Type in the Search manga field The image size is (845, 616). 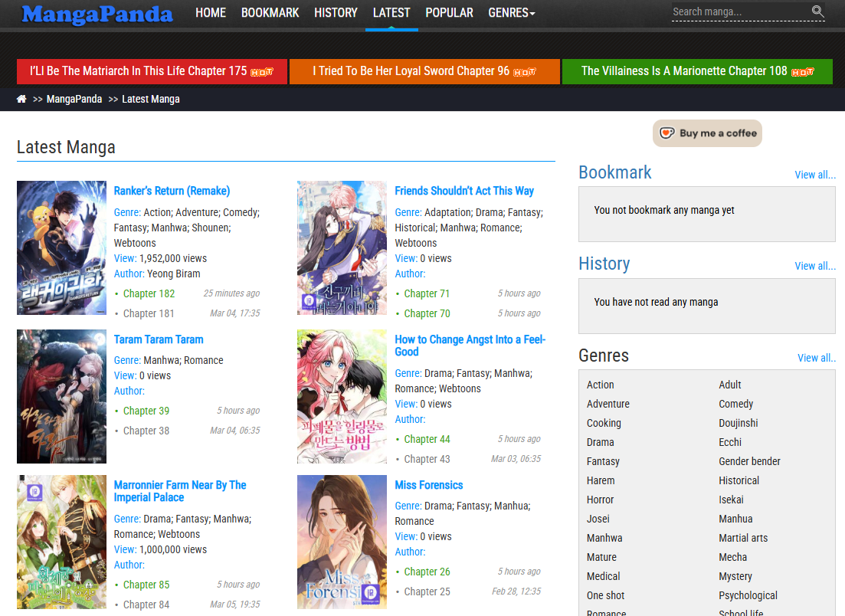point(739,11)
